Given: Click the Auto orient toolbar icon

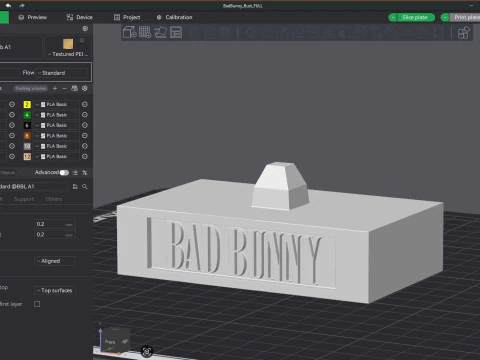Looking at the screenshot, I should coord(160,32).
